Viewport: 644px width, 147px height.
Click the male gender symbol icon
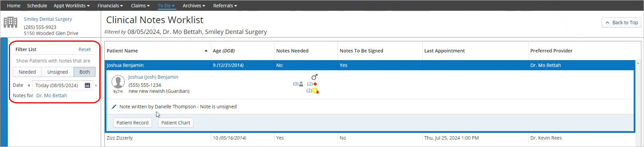[314, 77]
